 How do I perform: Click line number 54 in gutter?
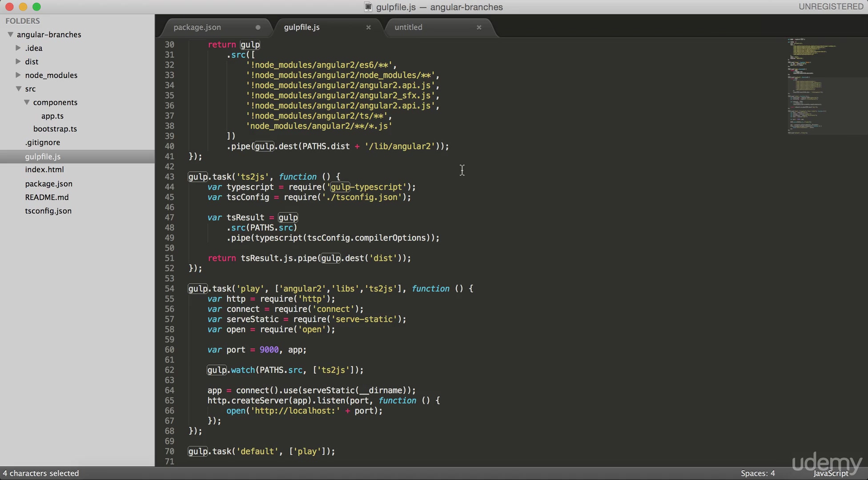pos(169,289)
